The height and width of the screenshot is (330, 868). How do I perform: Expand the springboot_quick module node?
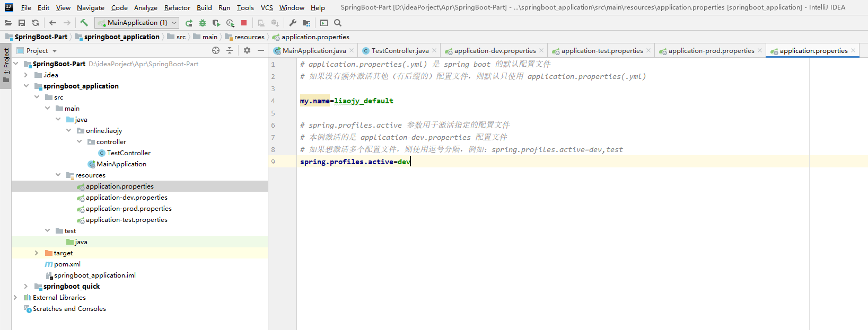pos(26,286)
